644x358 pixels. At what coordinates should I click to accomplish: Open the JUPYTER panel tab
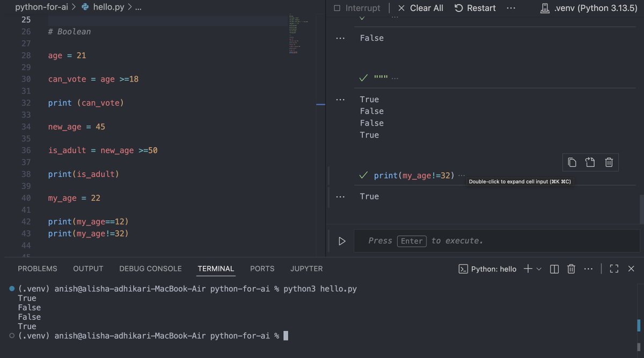pos(306,268)
